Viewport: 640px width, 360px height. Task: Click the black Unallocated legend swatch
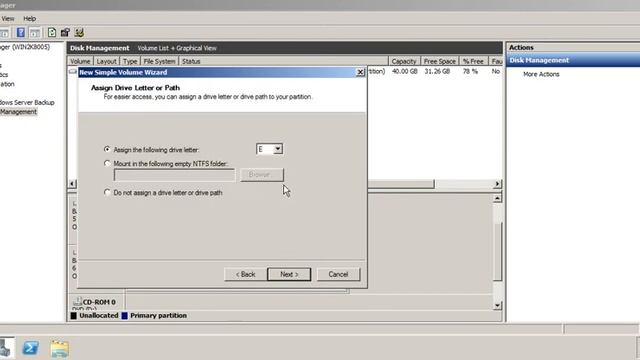click(x=74, y=316)
